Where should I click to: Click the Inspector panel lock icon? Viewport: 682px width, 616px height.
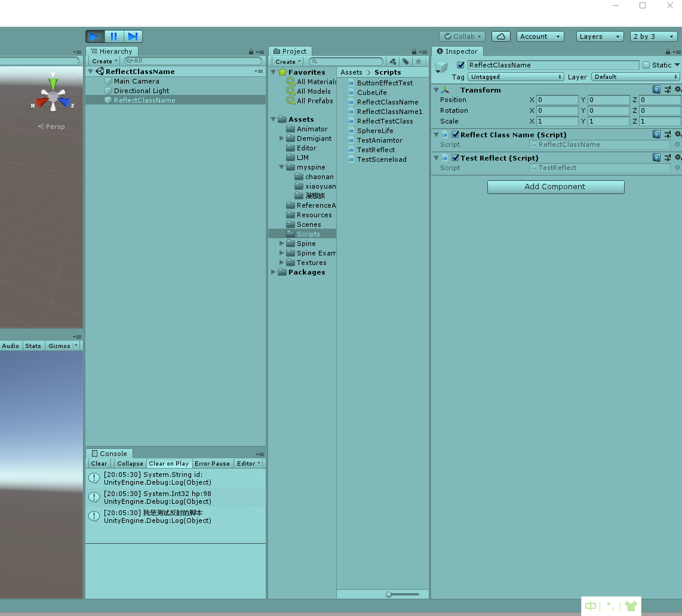coord(668,52)
